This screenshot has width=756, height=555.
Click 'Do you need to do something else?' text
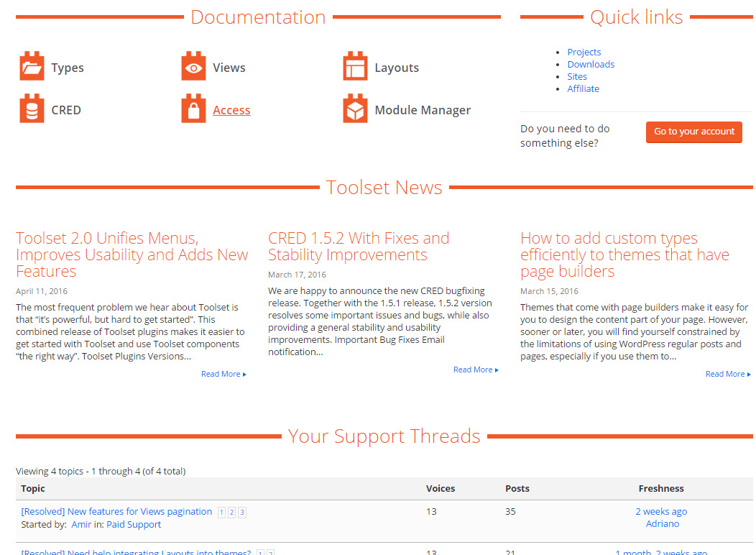click(565, 136)
